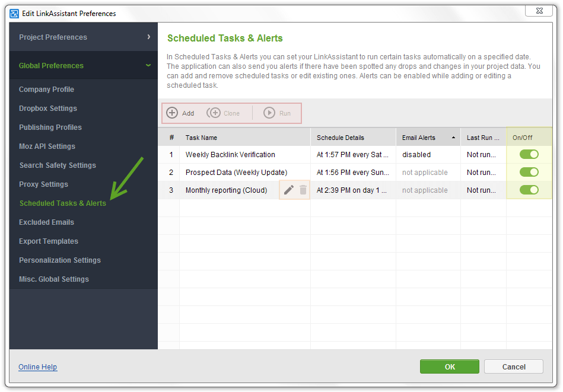Close the preferences dialog window
The width and height of the screenshot is (563, 392).
point(539,11)
